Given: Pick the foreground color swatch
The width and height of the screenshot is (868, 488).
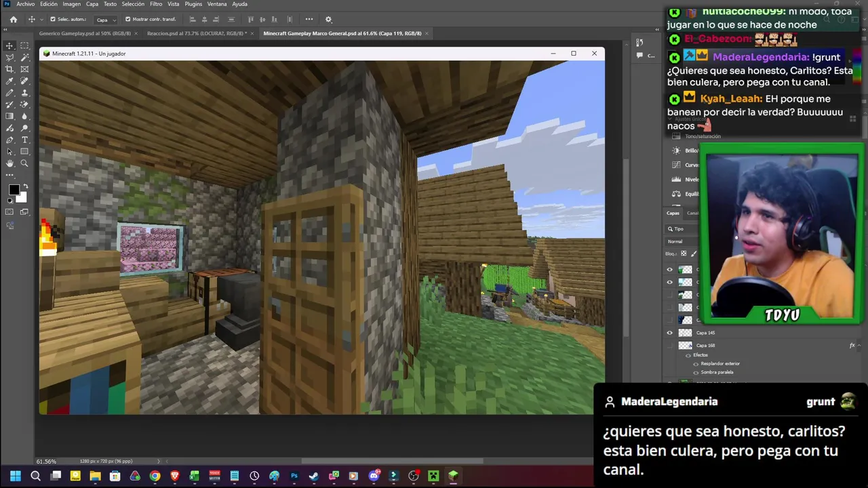Looking at the screenshot, I should pos(13,190).
